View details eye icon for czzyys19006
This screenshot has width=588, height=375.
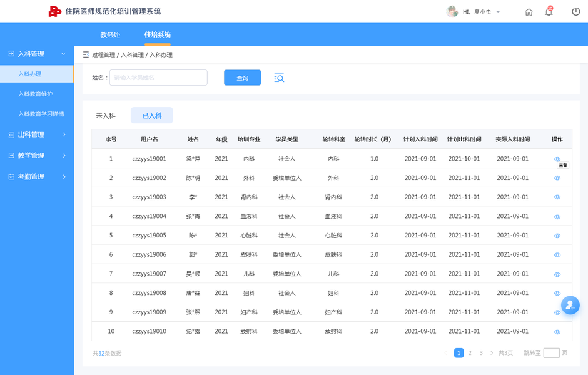(557, 255)
